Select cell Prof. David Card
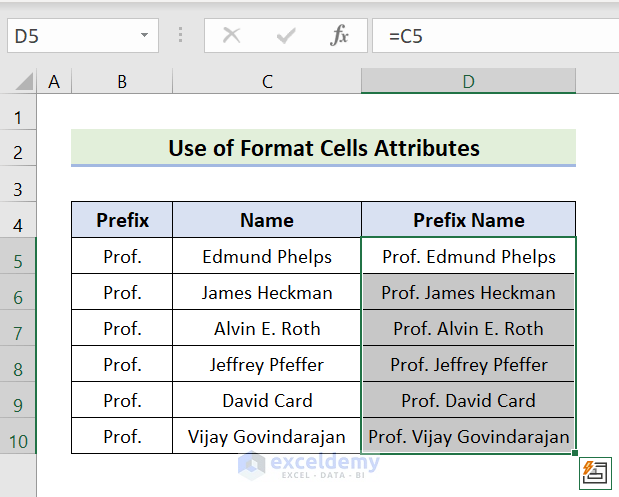This screenshot has width=619, height=497. tap(468, 401)
